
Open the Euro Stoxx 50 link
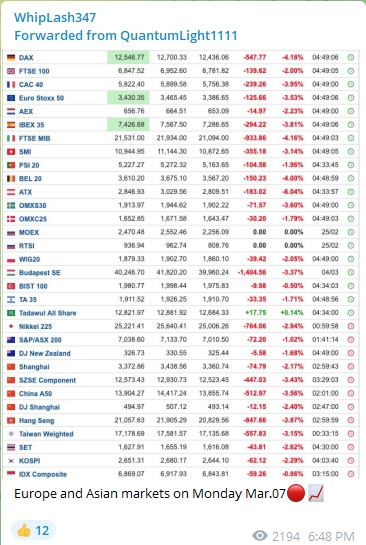(x=41, y=98)
